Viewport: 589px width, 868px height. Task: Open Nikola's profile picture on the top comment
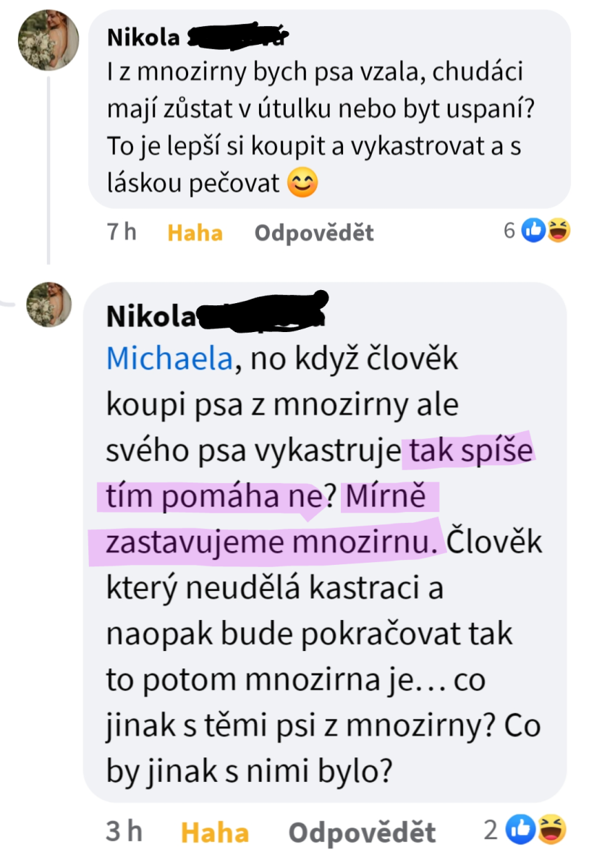(x=48, y=40)
